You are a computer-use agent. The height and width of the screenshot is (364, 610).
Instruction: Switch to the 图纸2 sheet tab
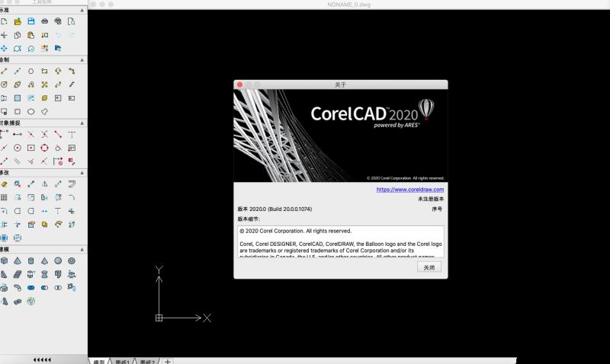147,362
